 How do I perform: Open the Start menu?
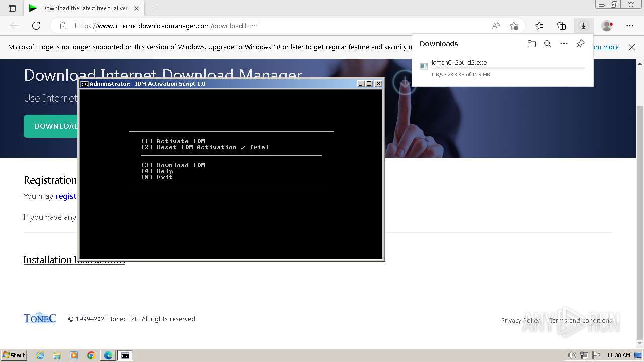(x=14, y=355)
